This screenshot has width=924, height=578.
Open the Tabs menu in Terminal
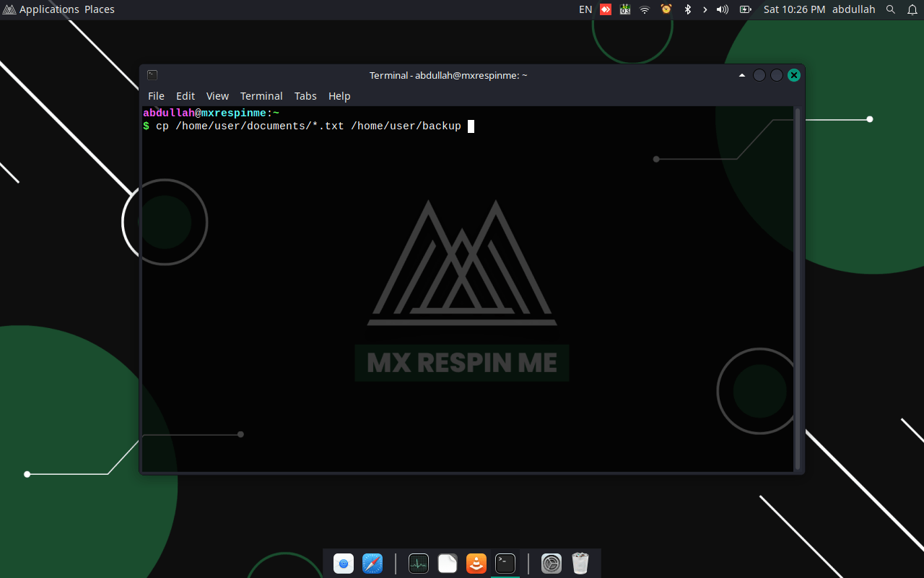305,96
